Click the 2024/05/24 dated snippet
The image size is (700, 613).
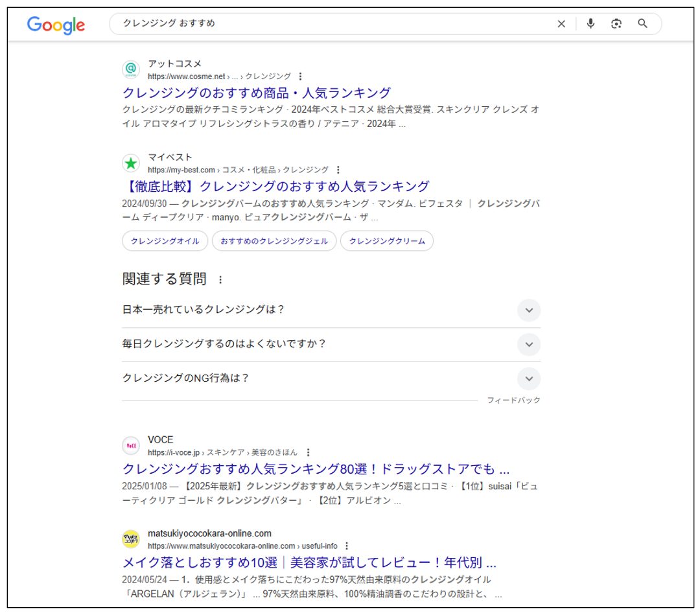[312, 586]
